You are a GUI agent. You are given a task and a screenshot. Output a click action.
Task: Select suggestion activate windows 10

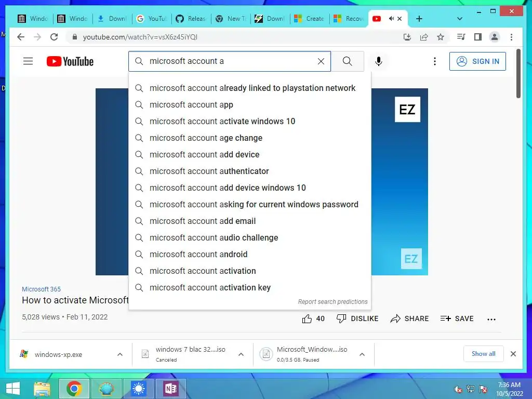tap(250, 122)
